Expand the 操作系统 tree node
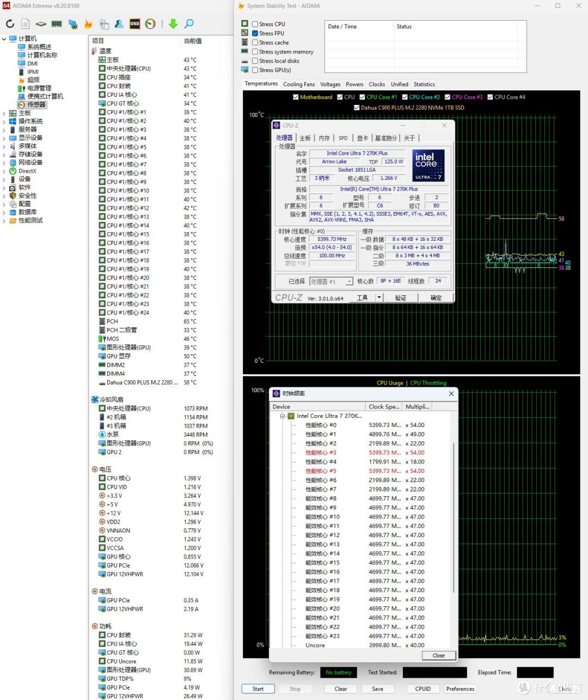 coord(4,121)
